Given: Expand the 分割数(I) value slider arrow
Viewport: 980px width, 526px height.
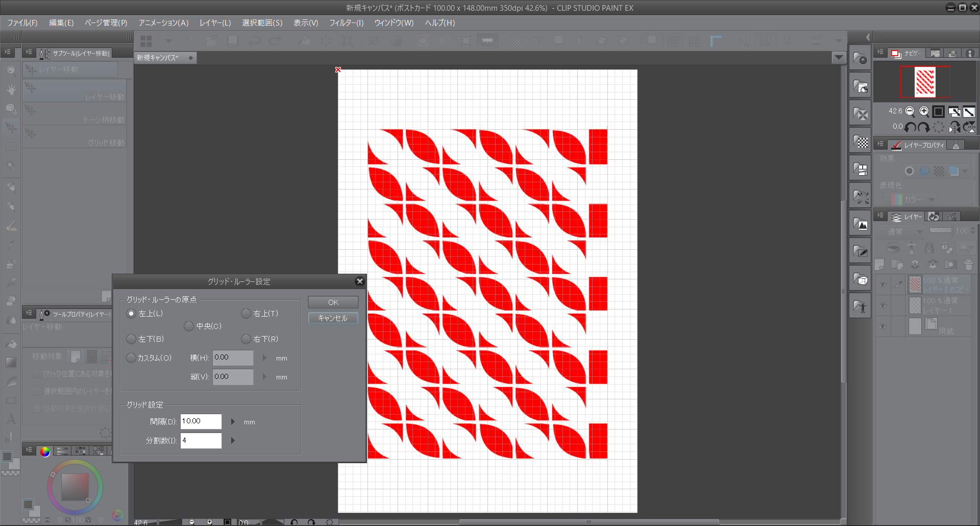Looking at the screenshot, I should pyautogui.click(x=233, y=441).
